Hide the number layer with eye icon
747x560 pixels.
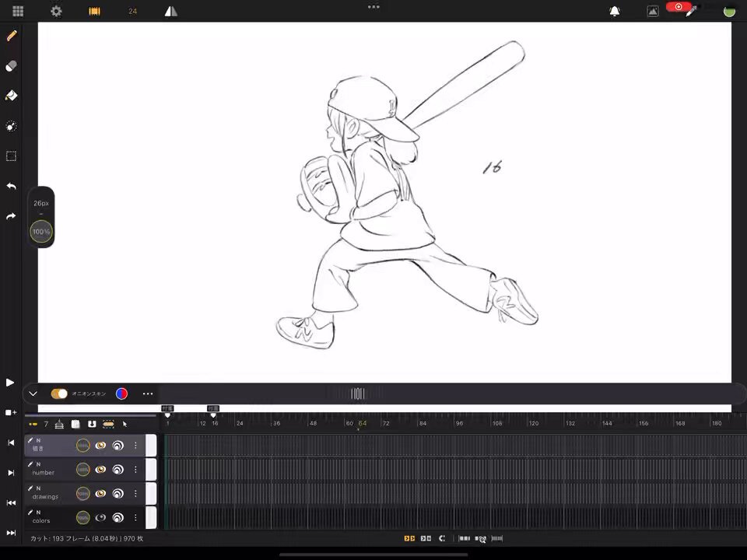click(100, 470)
